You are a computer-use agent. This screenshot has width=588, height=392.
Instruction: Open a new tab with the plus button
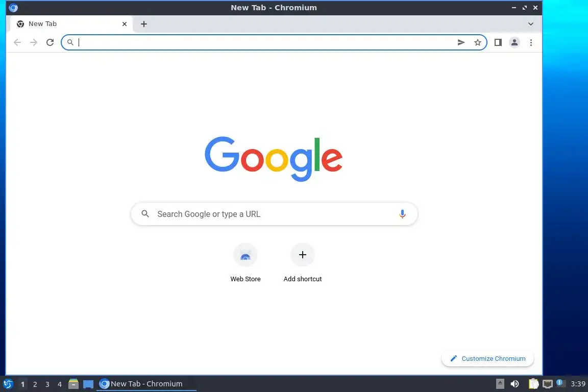(x=143, y=24)
